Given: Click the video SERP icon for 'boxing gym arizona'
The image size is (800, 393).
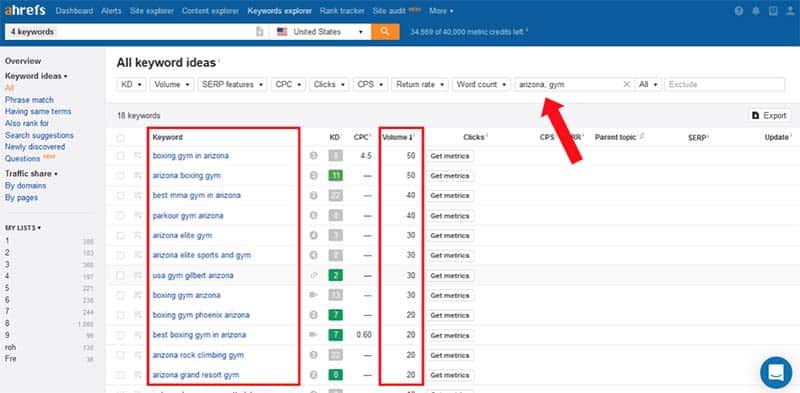Looking at the screenshot, I should [x=313, y=295].
